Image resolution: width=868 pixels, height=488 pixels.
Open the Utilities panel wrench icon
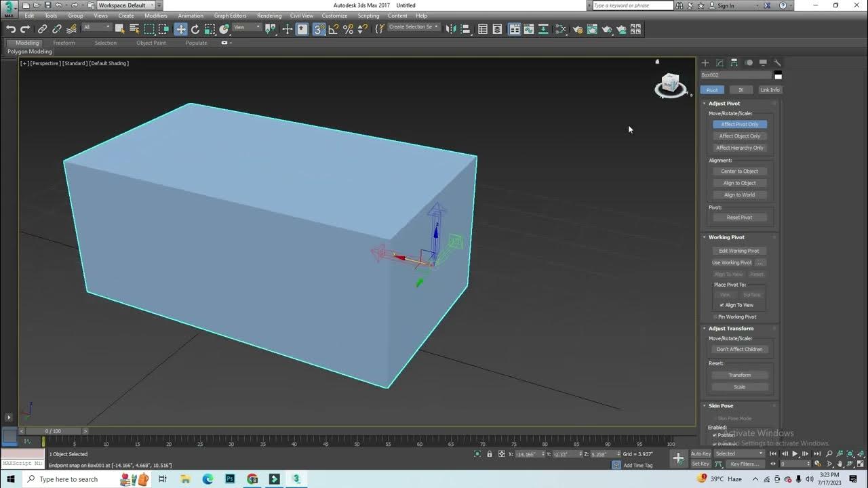[x=777, y=62]
